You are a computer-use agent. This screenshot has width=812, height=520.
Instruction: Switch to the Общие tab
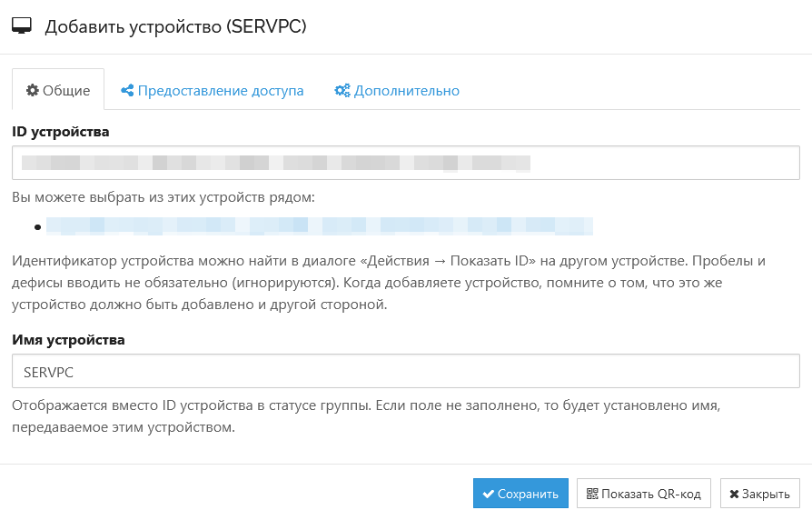click(58, 90)
